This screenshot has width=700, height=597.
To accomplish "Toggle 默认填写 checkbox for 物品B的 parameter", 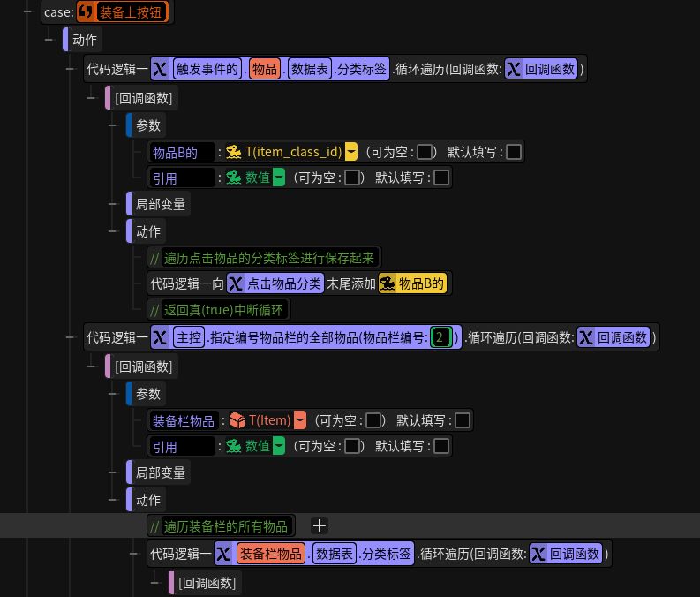I will tap(514, 152).
